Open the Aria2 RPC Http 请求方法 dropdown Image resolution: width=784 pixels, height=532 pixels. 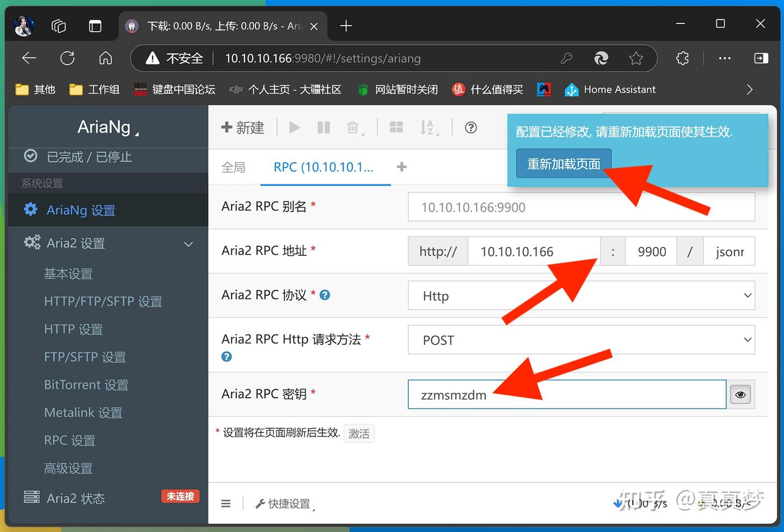pyautogui.click(x=581, y=339)
